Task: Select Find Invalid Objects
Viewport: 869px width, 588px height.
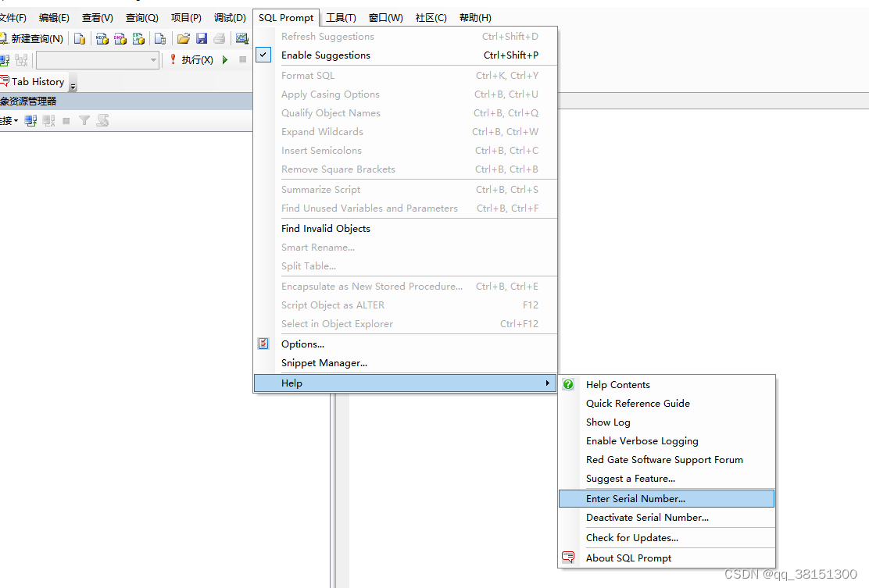Action: 325,229
